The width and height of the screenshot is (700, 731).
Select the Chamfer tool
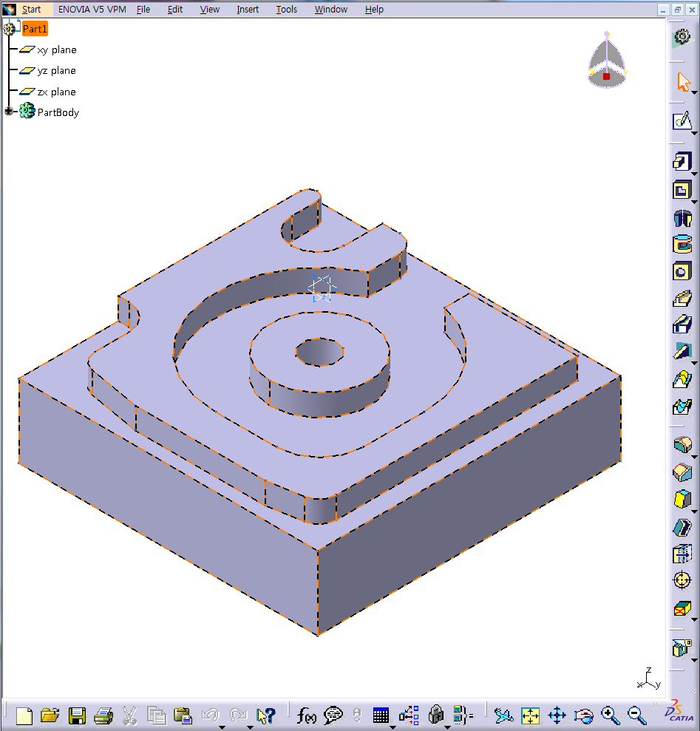(x=681, y=472)
